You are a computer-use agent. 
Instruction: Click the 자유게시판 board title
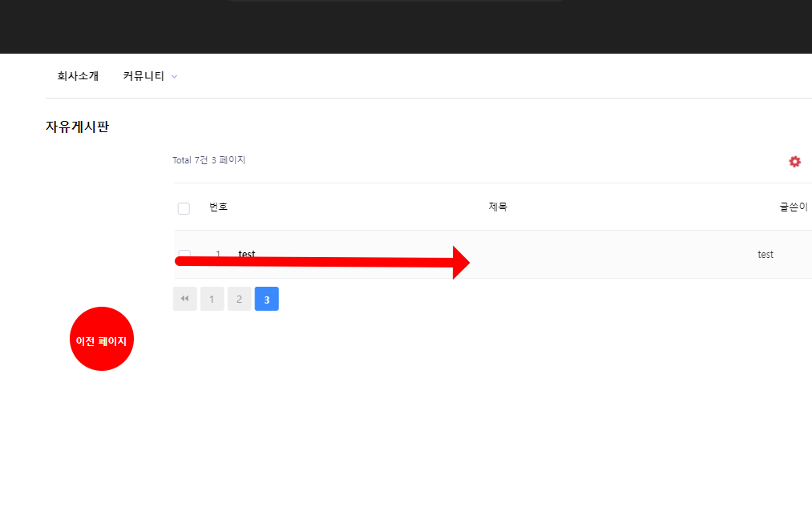click(x=77, y=127)
